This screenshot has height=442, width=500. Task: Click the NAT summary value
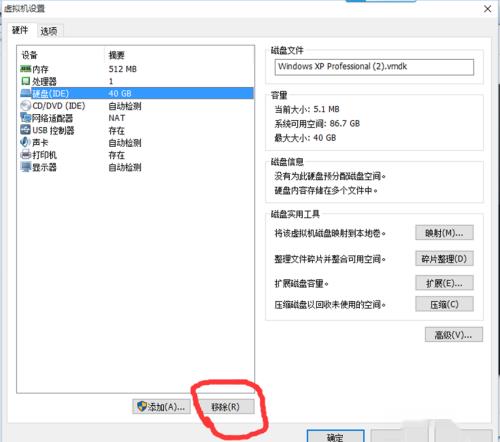tap(117, 118)
